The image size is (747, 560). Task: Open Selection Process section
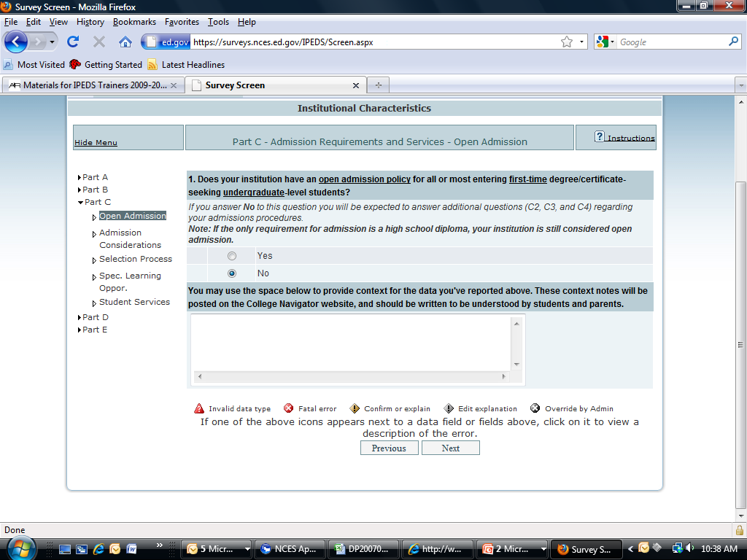135,259
